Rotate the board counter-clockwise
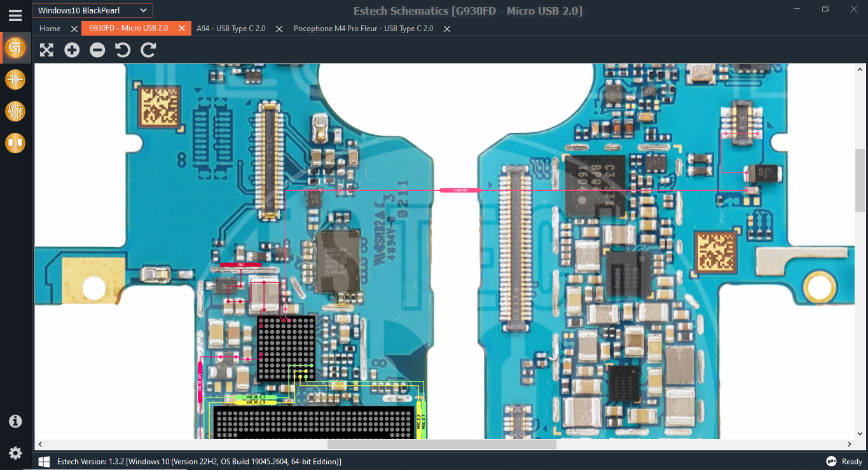 [x=123, y=50]
